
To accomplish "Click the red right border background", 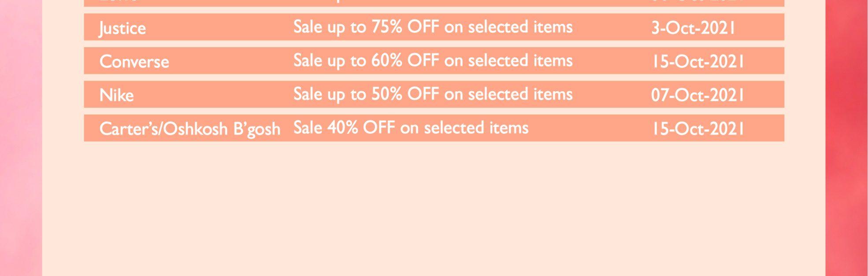I will coord(846,138).
